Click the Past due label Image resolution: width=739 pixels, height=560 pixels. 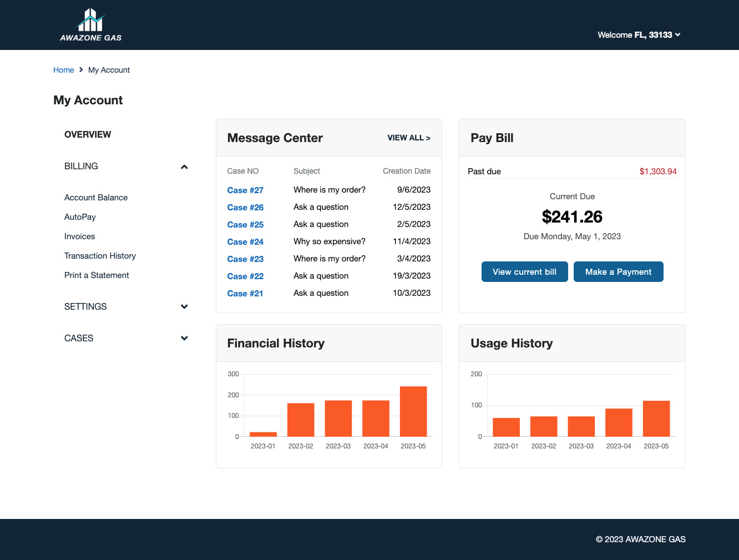coord(484,171)
